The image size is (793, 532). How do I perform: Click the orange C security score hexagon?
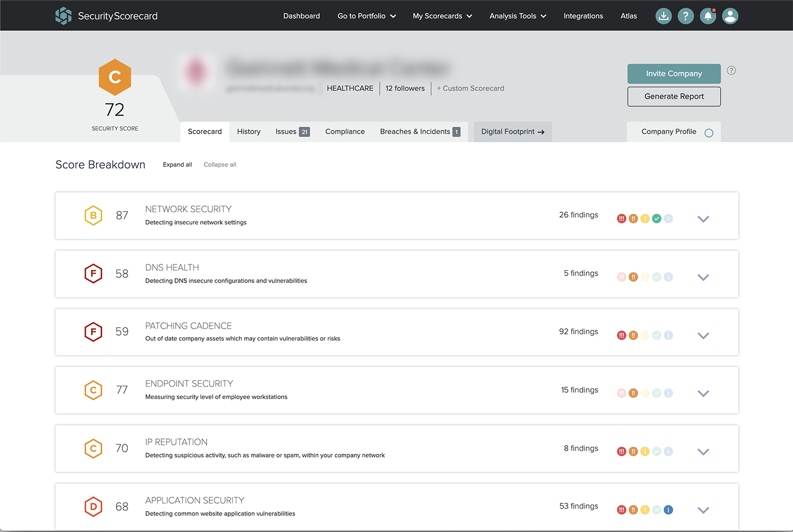click(x=115, y=77)
